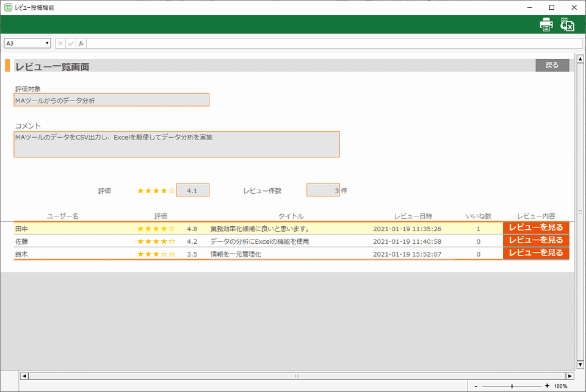Viewport: 586px width, 392px height.
Task: Open the A3 name box dropdown
Action: coord(47,43)
